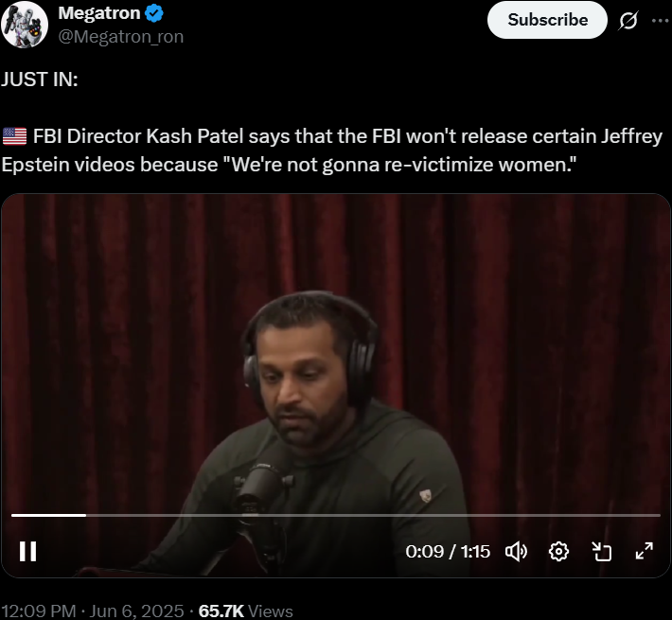Open the three-dot more options menu
Viewport: 672px width, 620px height.
coord(660,20)
